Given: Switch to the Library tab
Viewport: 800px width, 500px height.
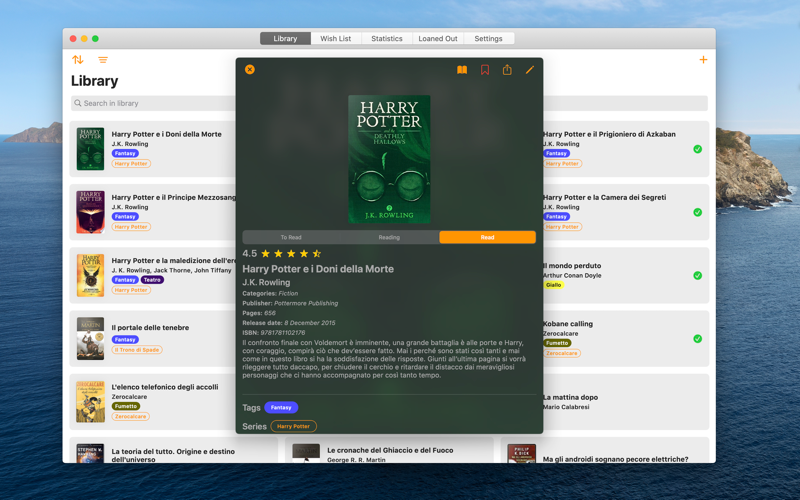Looking at the screenshot, I should (285, 38).
